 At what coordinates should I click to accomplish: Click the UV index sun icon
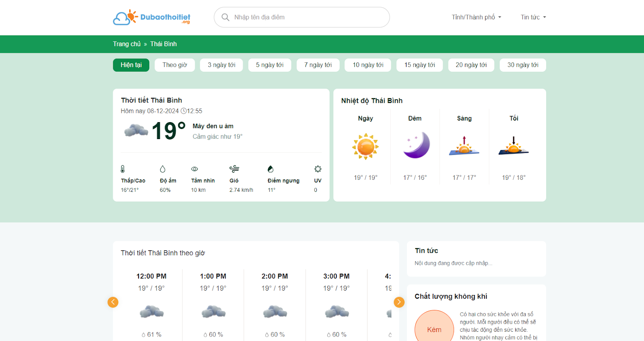coord(318,169)
